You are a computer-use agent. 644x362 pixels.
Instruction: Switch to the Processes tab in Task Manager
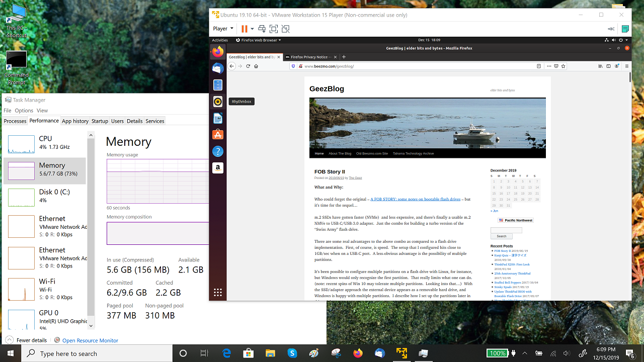(x=15, y=121)
